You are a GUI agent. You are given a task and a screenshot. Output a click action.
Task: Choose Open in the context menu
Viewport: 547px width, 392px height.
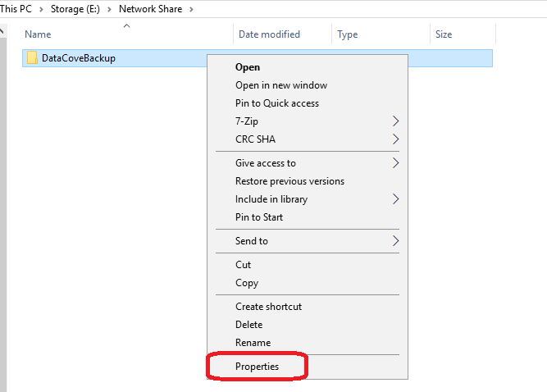point(247,67)
